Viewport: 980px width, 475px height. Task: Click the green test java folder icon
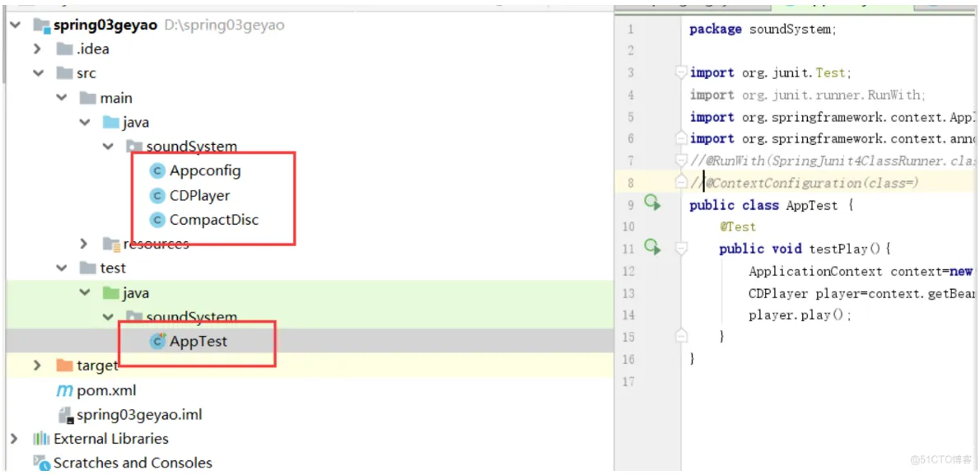coord(110,292)
